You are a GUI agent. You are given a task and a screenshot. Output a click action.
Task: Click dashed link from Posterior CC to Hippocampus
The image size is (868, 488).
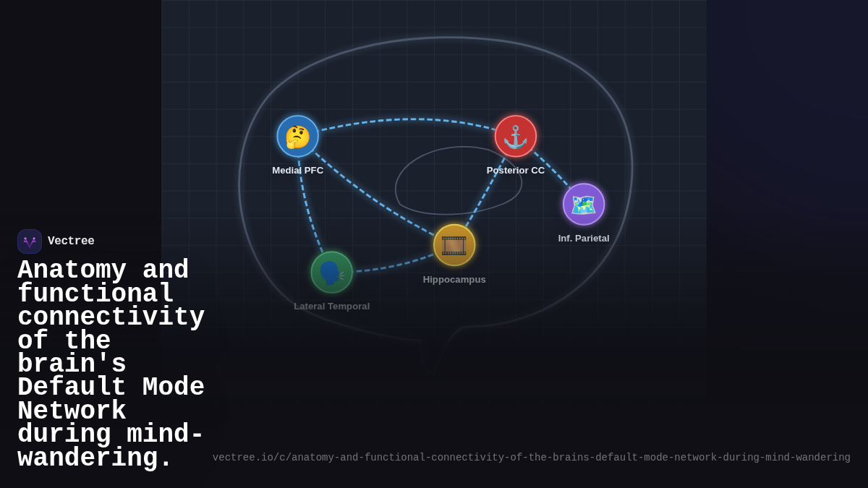click(x=486, y=190)
